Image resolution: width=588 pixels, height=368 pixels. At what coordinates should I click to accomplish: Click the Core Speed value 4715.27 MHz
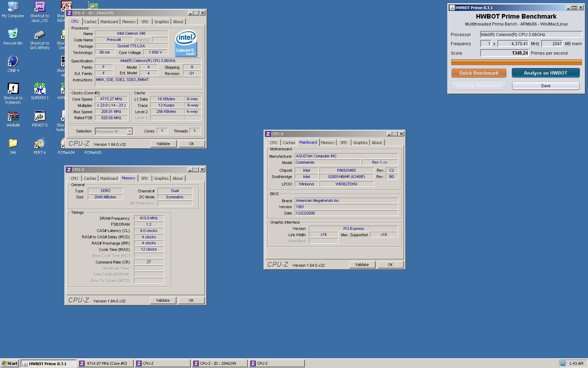tap(111, 99)
